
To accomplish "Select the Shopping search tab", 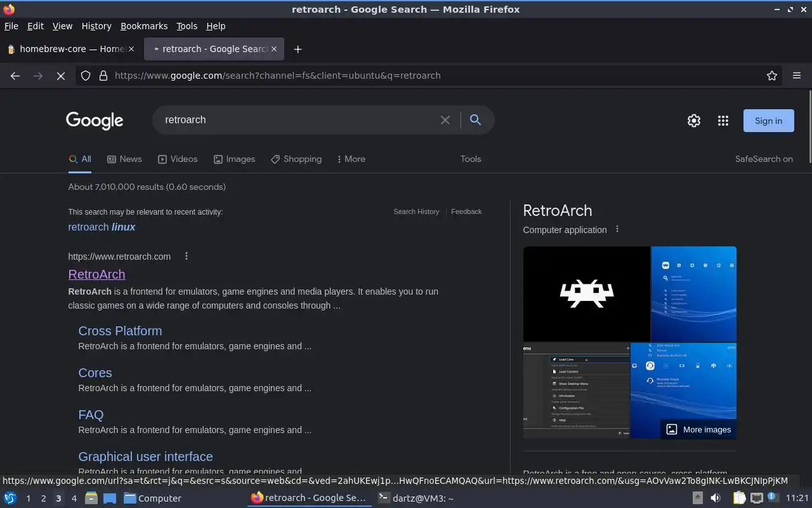I will (296, 159).
